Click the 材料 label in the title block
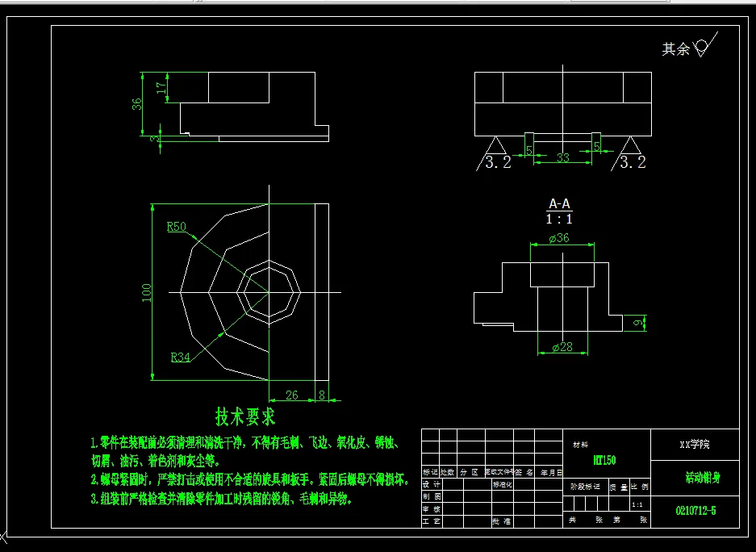The width and height of the screenshot is (756, 552). click(580, 445)
